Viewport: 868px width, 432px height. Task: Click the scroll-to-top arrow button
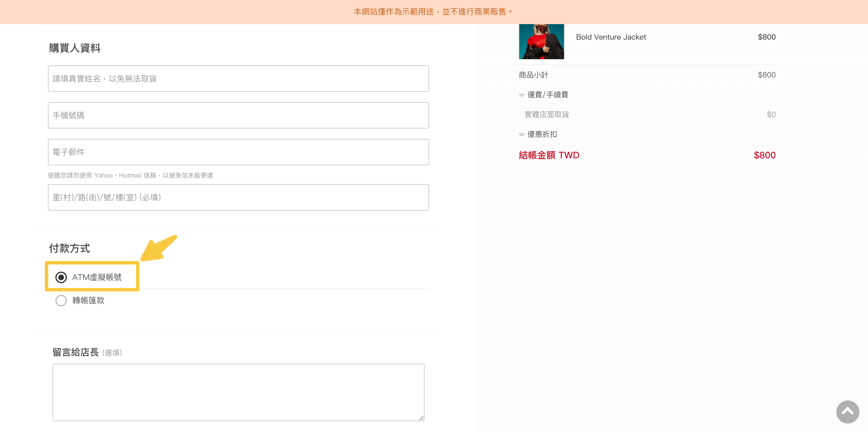click(847, 411)
